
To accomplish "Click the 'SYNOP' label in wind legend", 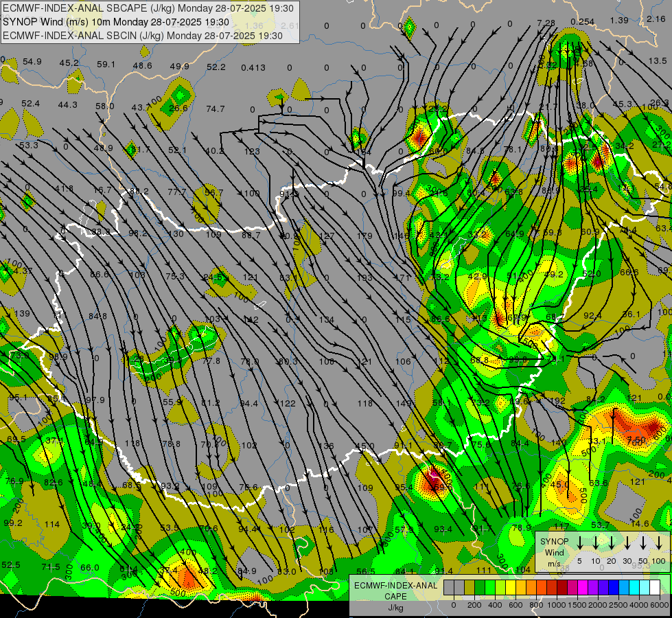I will pos(554,542).
